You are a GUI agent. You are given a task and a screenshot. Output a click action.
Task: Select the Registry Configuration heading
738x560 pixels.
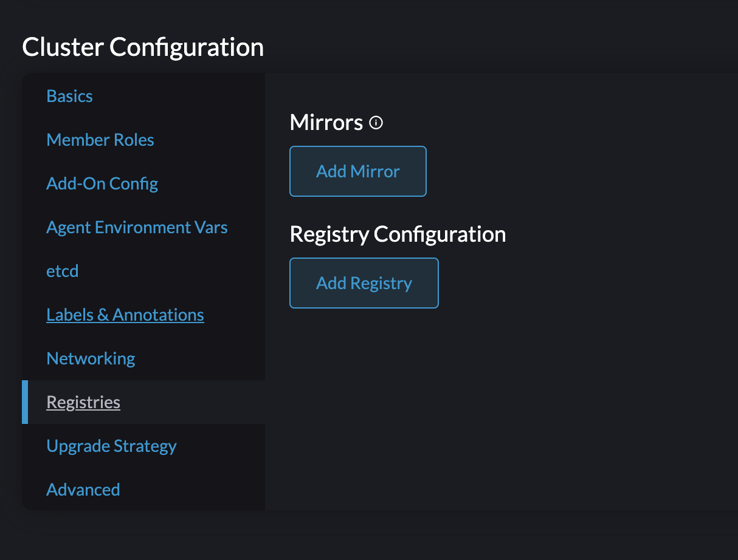pyautogui.click(x=398, y=234)
